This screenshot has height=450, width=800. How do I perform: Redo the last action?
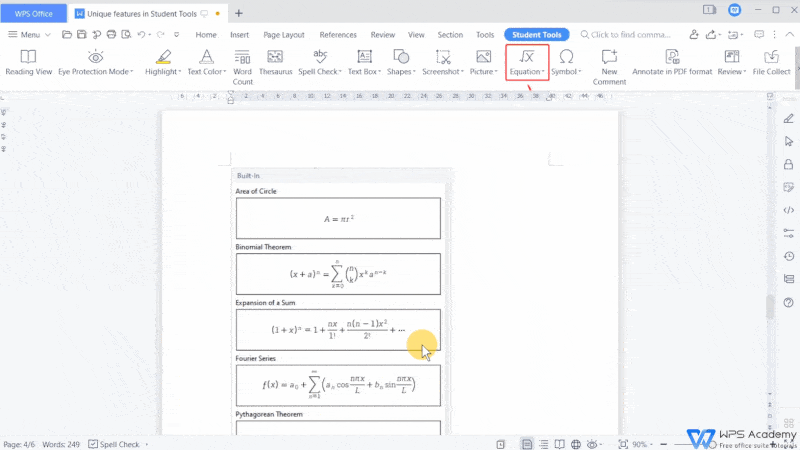point(161,35)
